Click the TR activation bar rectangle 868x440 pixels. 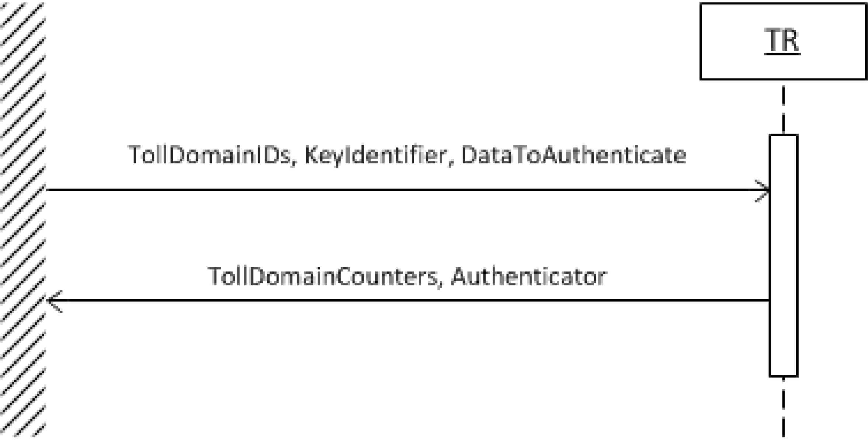pos(783,255)
